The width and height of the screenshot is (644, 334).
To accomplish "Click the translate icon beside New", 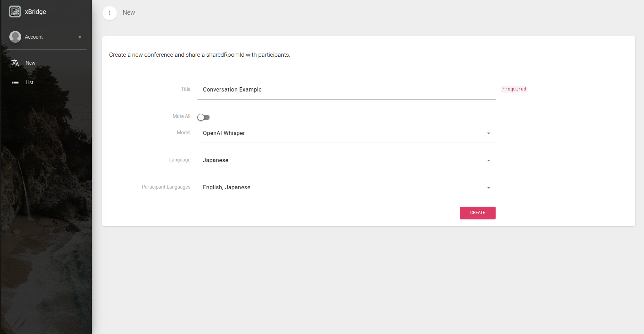I will pyautogui.click(x=15, y=63).
